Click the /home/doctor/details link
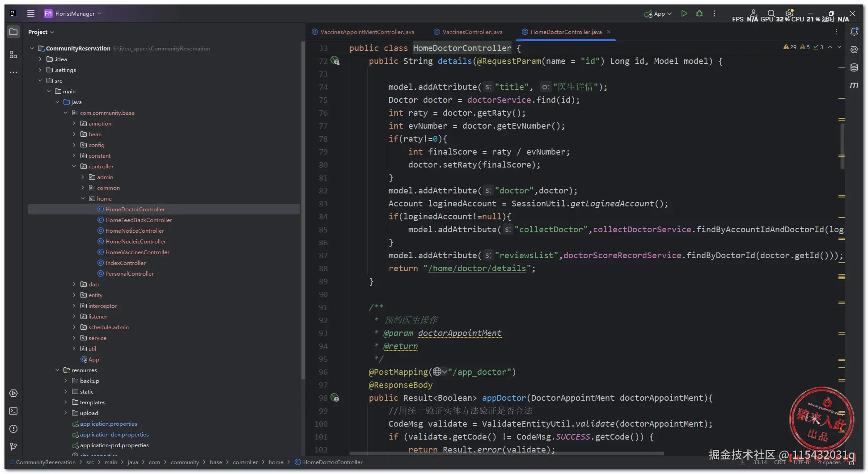868x474 pixels. [477, 268]
